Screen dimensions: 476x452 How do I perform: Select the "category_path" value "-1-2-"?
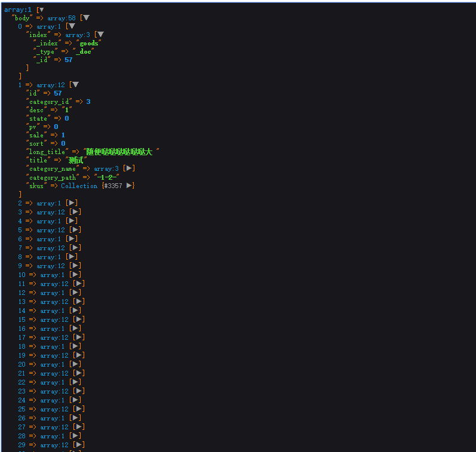(106, 177)
